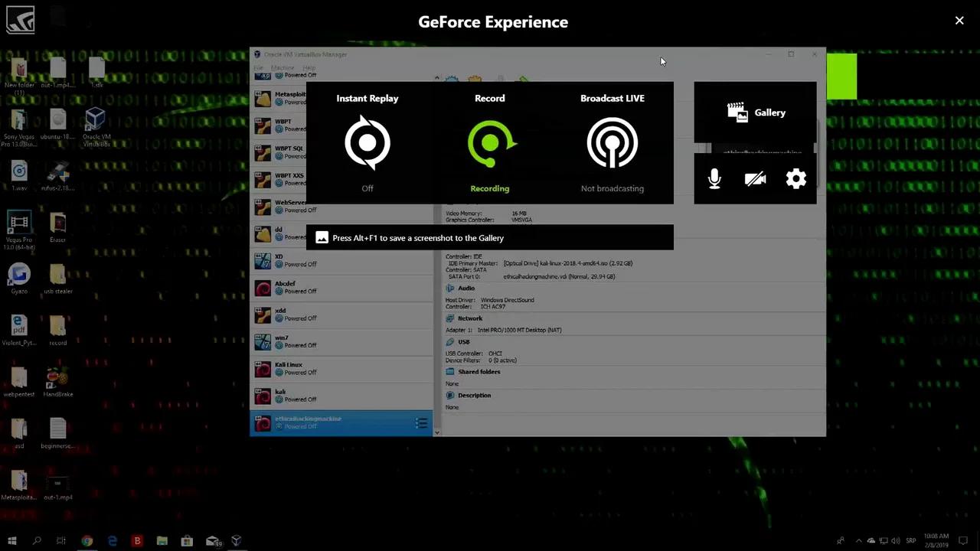Click the Vegas Pro 13.0 (64-bit) desktop icon
Image resolution: width=980 pixels, height=551 pixels.
pyautogui.click(x=19, y=230)
